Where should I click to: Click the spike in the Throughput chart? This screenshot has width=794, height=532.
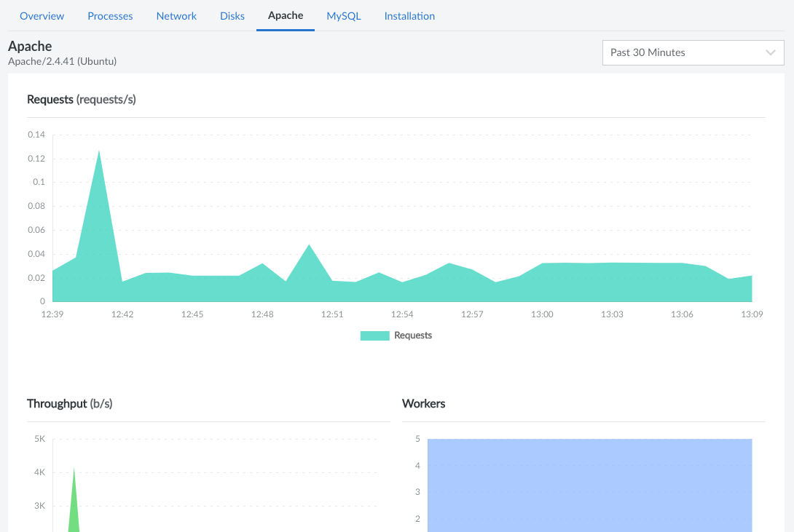(73, 495)
